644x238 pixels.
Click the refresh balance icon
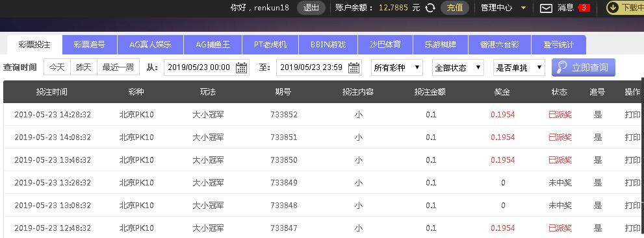coord(430,8)
